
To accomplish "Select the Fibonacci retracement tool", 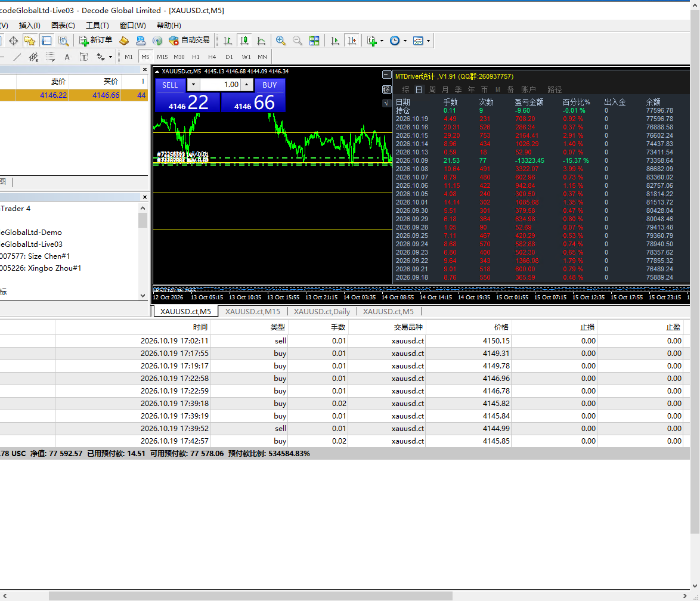I will point(51,57).
